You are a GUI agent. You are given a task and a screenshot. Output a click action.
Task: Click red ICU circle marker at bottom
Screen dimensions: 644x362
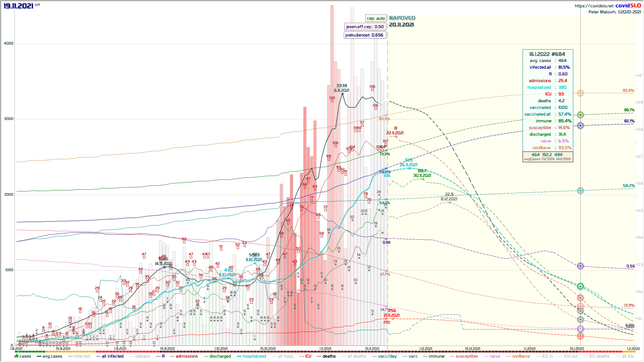tap(581, 336)
